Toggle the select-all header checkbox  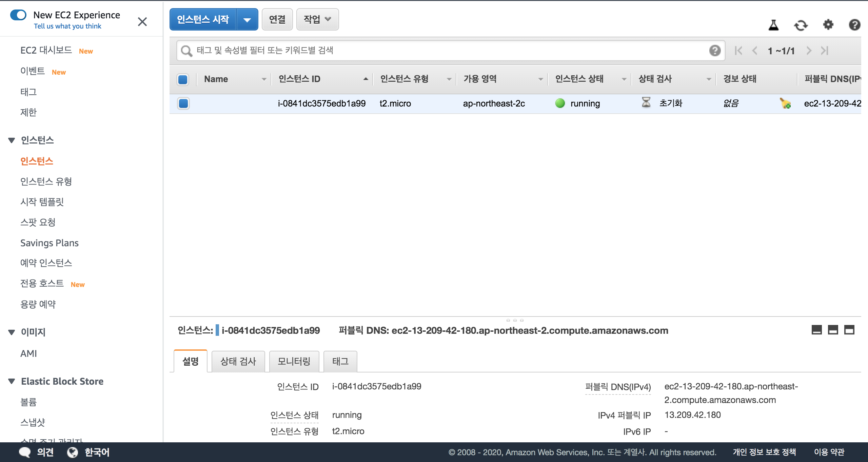pyautogui.click(x=183, y=79)
